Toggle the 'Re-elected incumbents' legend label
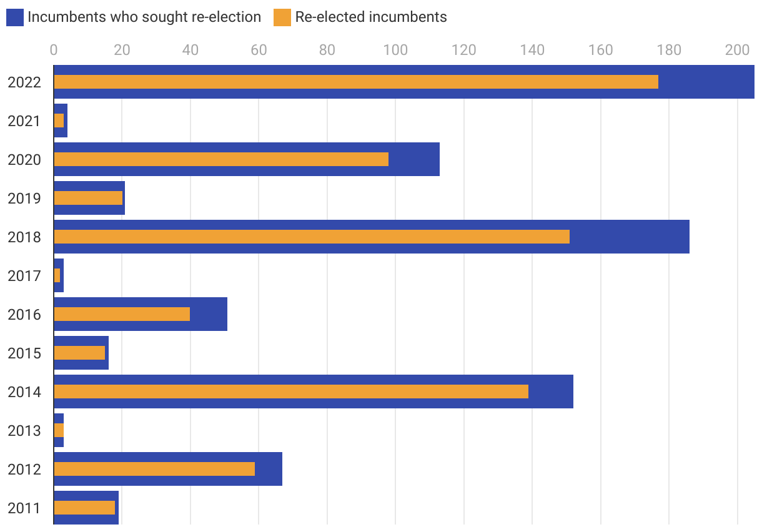The image size is (762, 532). (371, 17)
